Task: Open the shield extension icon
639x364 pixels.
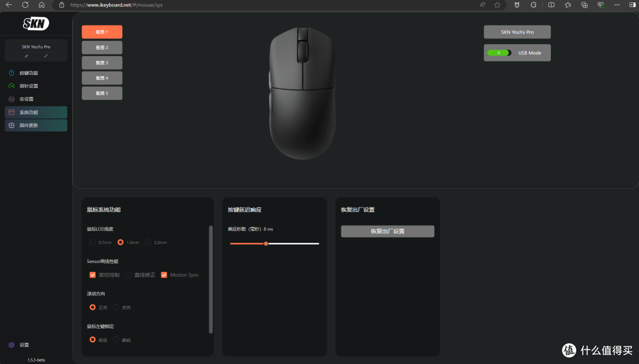Action: tap(517, 5)
